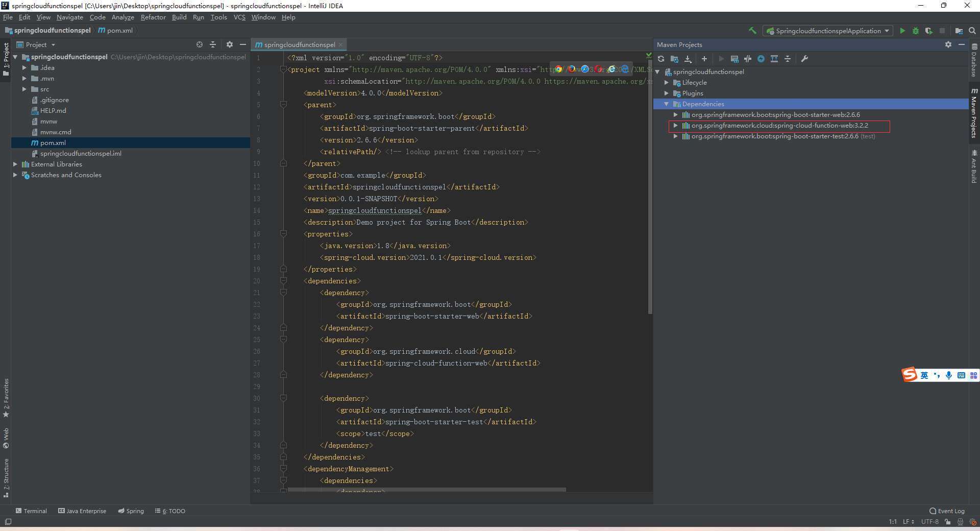The width and height of the screenshot is (980, 531).
Task: Open Maven settings wrench
Action: point(804,59)
